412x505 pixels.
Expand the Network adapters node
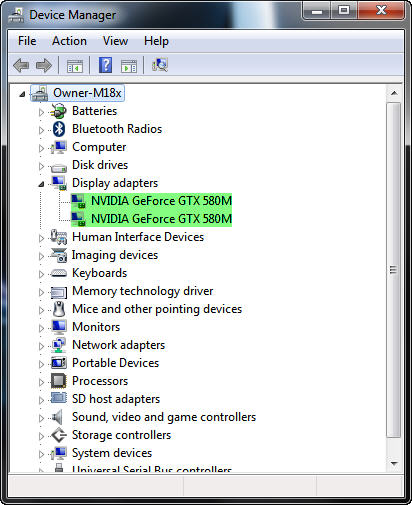pos(41,346)
